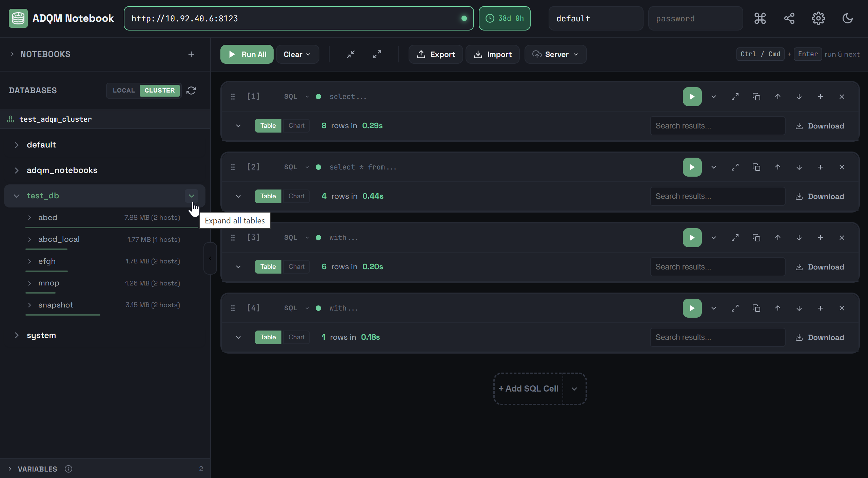Screen dimensions: 868x478
Task: Download results of cell [3]
Action: coord(820,267)
